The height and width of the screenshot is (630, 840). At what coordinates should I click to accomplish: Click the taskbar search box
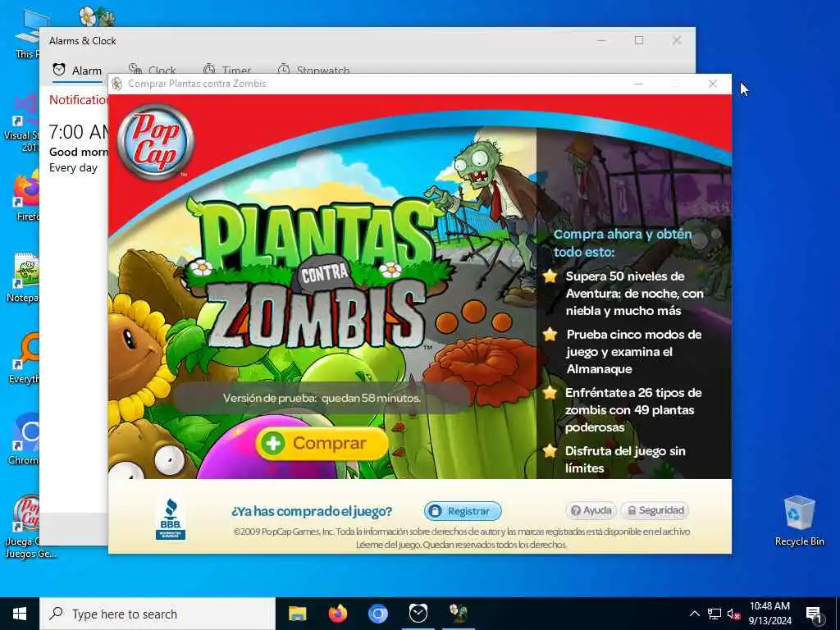click(x=157, y=614)
